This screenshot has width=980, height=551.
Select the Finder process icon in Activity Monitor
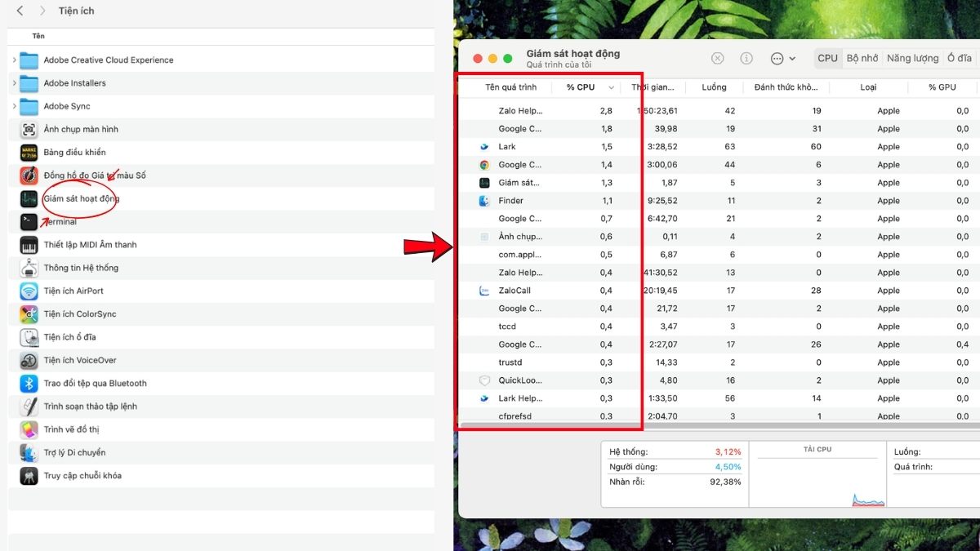(484, 201)
